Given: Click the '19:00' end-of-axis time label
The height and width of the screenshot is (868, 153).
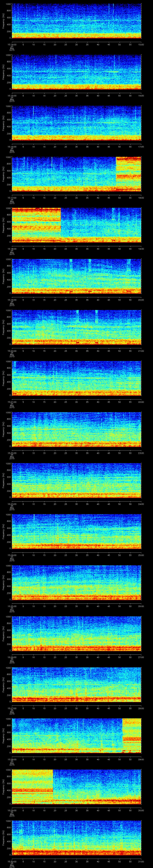Looking at the screenshot, I should (141, 249).
